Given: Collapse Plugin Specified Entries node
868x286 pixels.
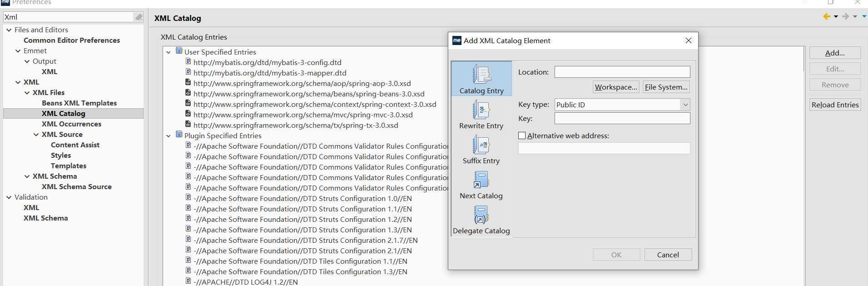Looking at the screenshot, I should (169, 136).
